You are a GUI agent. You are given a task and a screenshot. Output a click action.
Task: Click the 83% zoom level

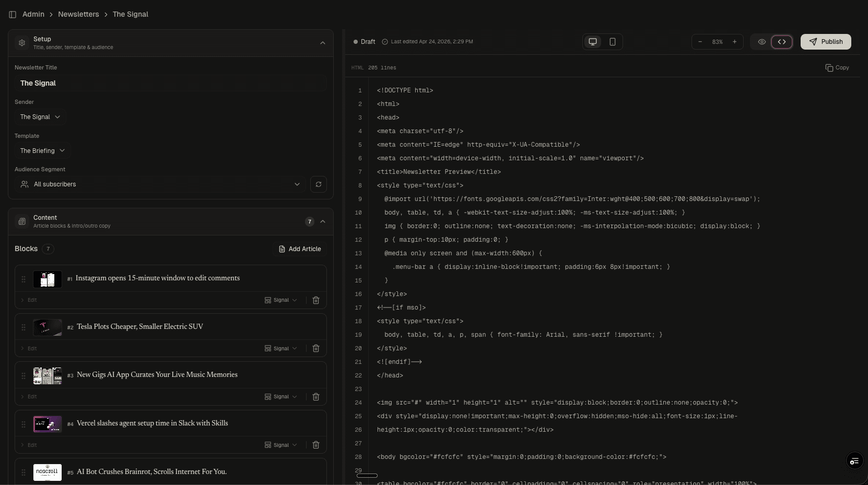click(x=718, y=42)
